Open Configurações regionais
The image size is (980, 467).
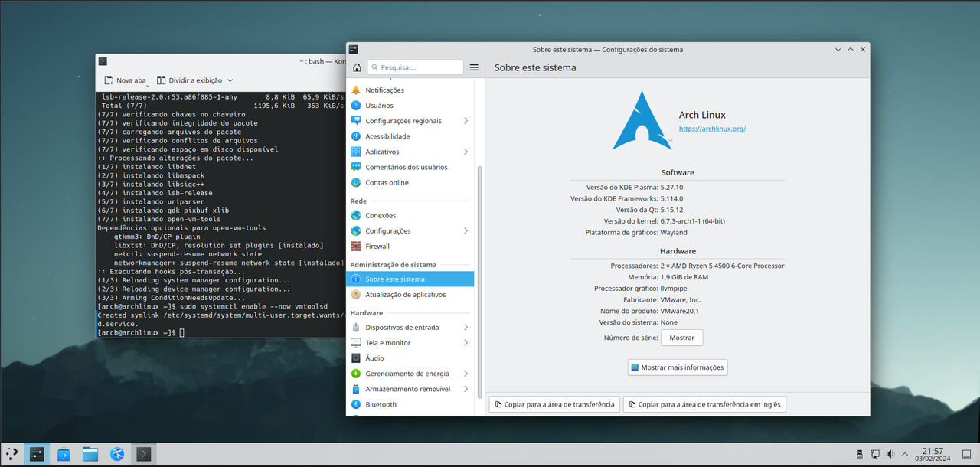[x=411, y=121]
